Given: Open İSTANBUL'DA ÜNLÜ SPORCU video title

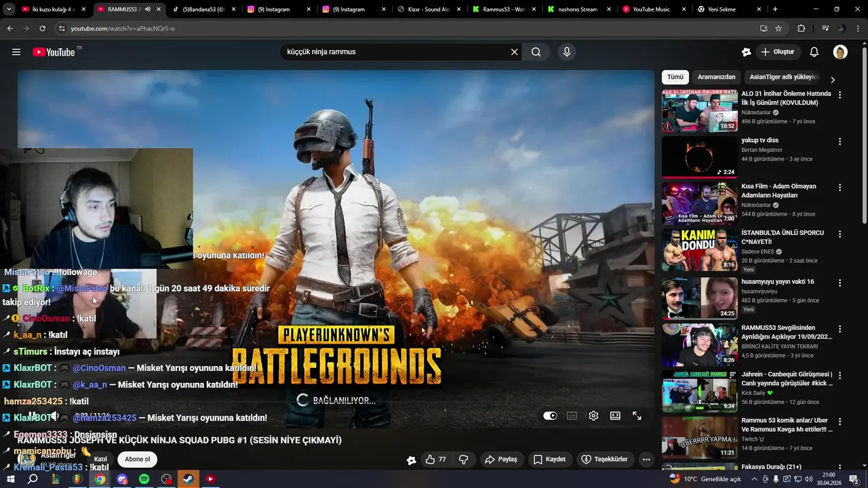Looking at the screenshot, I should pyautogui.click(x=783, y=237).
